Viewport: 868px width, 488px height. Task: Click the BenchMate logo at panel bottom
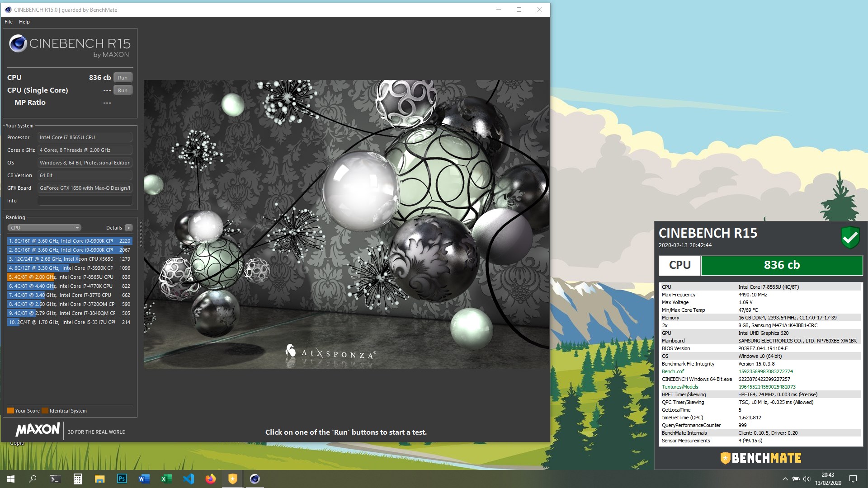[761, 458]
